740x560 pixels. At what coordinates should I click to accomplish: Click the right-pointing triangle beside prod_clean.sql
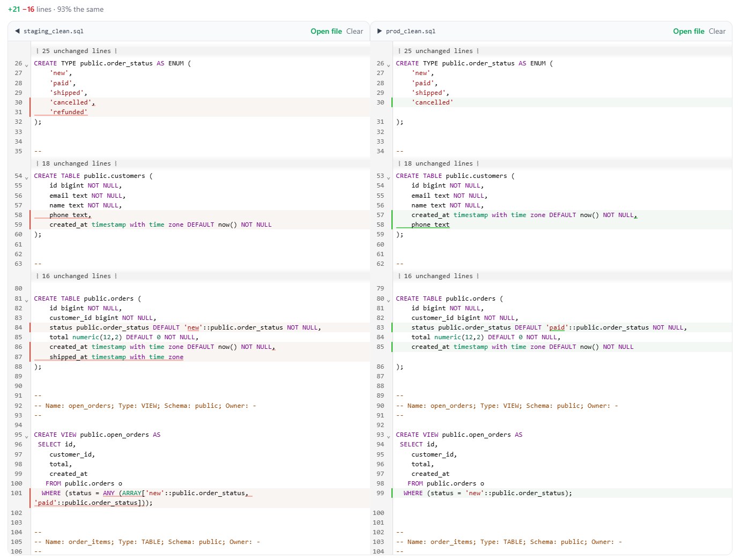(x=380, y=31)
